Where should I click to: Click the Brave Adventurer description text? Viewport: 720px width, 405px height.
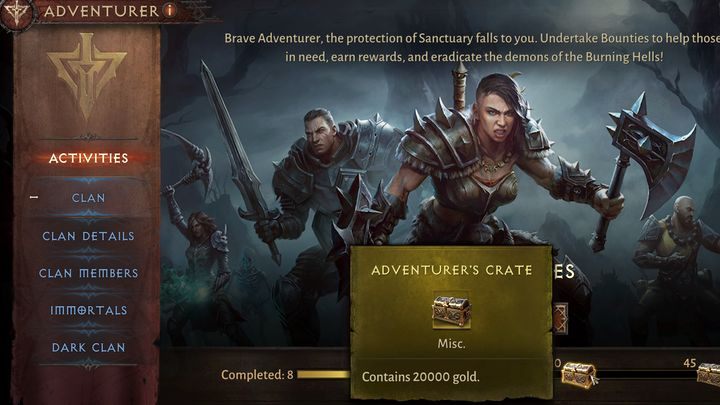point(472,47)
